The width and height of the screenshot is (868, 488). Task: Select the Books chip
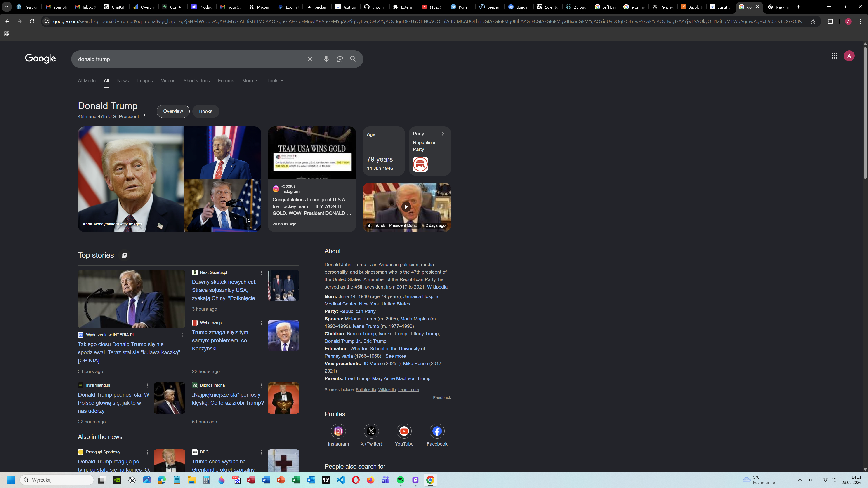click(205, 111)
